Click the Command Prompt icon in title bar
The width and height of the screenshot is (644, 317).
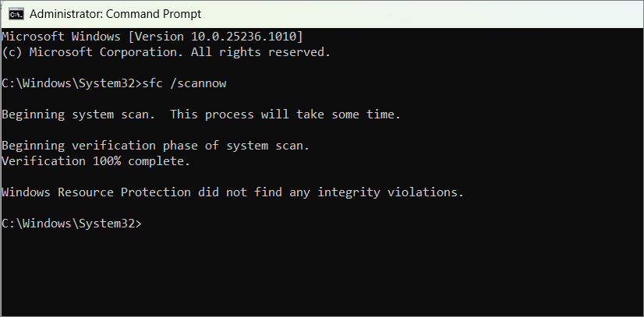[x=16, y=14]
